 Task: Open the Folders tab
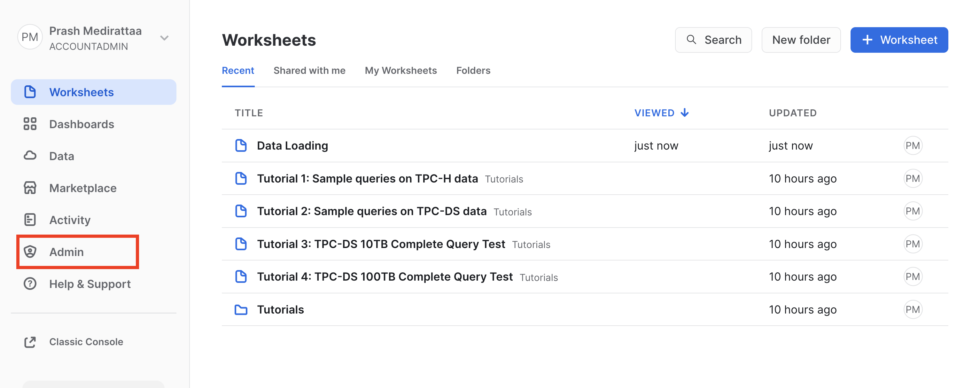pos(473,70)
